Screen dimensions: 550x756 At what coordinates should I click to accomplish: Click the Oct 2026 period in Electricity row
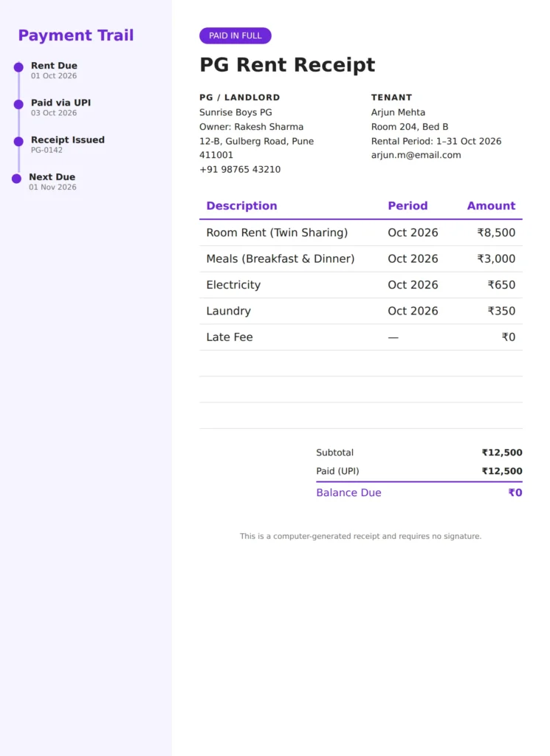(413, 285)
